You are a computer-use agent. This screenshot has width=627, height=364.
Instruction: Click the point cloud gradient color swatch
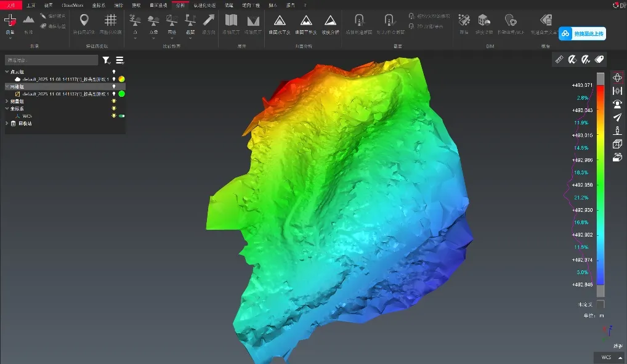click(121, 79)
